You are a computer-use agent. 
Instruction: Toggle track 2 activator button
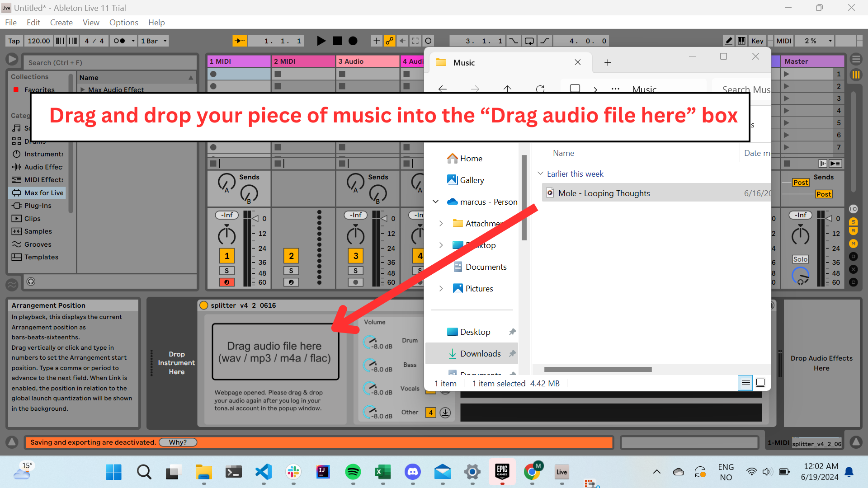pyautogui.click(x=291, y=256)
